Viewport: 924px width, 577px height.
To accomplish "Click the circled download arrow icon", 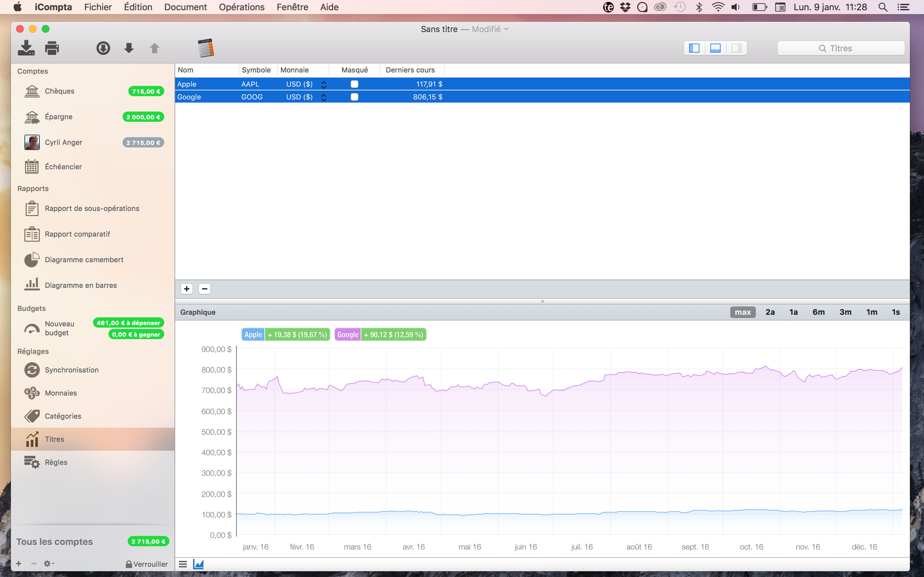I will [x=103, y=48].
